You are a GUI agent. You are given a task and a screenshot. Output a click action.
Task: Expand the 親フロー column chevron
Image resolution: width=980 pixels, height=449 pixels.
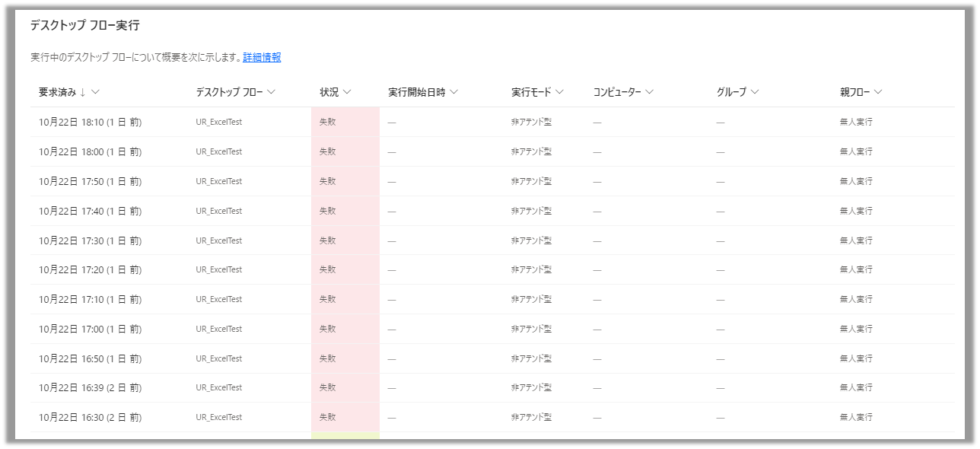pos(878,92)
